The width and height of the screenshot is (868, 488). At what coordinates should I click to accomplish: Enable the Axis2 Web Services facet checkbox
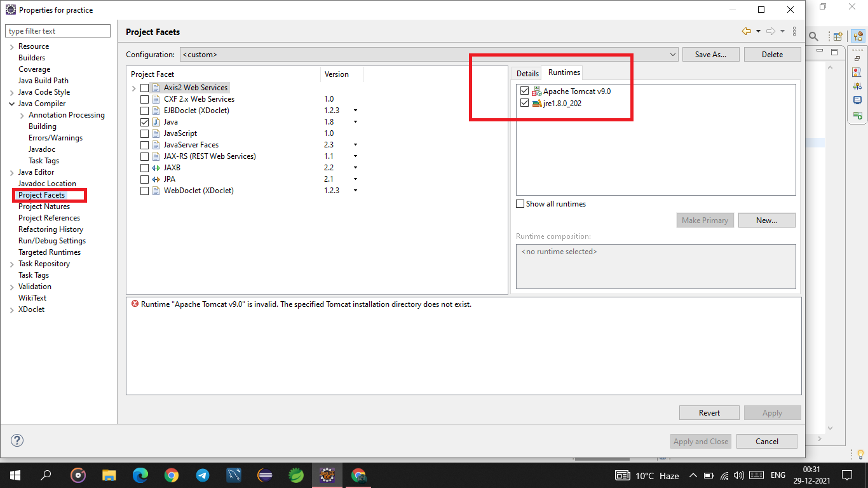pyautogui.click(x=144, y=88)
